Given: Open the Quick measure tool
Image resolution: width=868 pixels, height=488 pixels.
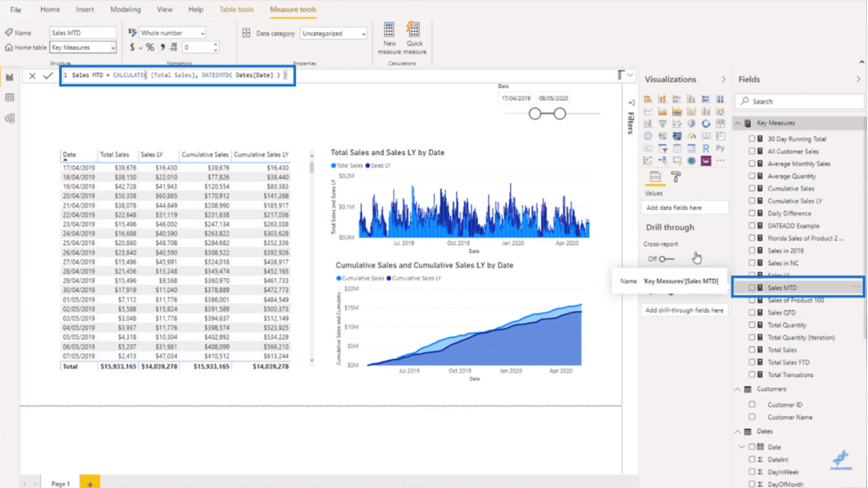Looking at the screenshot, I should (415, 38).
